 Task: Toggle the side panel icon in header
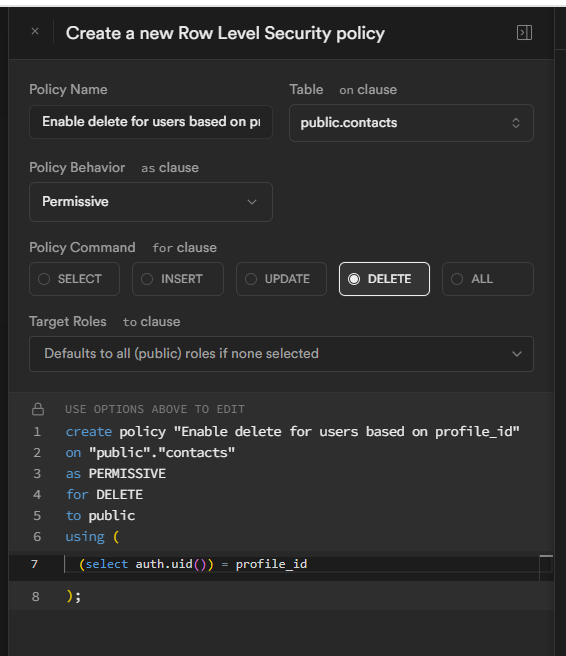tap(524, 33)
